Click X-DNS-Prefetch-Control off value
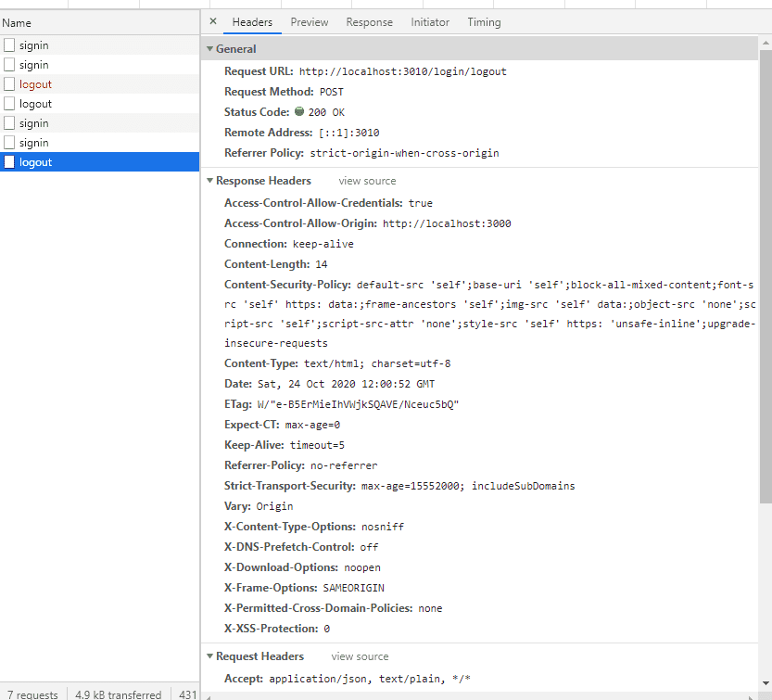This screenshot has height=700, width=772. click(369, 547)
